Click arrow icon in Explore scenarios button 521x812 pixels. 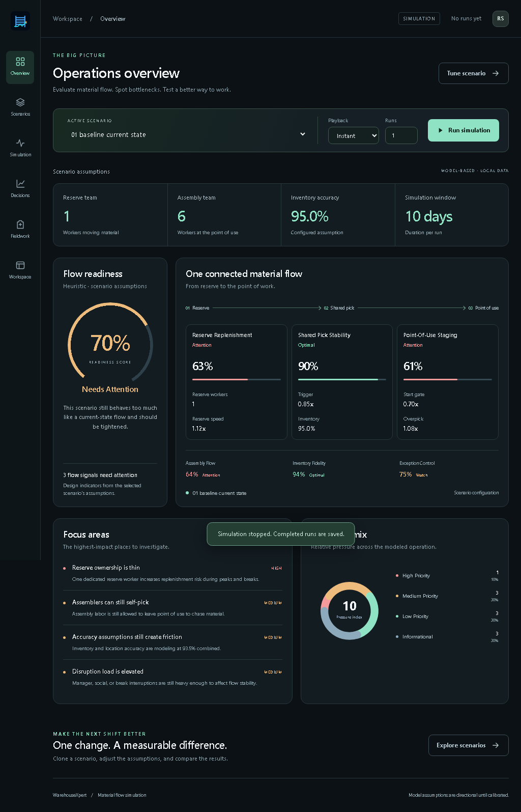click(x=496, y=745)
